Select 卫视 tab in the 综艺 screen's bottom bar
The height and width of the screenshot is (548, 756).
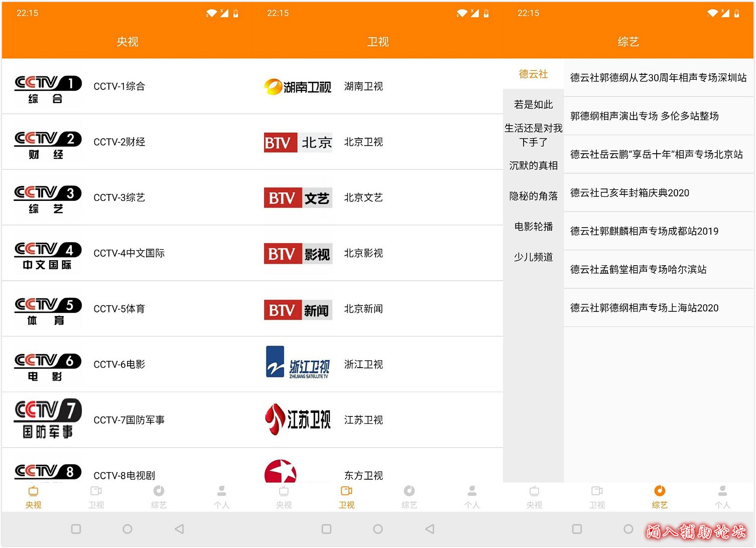pos(597,497)
